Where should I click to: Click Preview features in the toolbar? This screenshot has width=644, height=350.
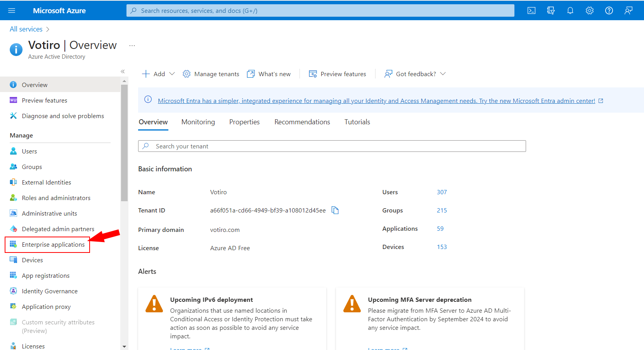point(338,74)
